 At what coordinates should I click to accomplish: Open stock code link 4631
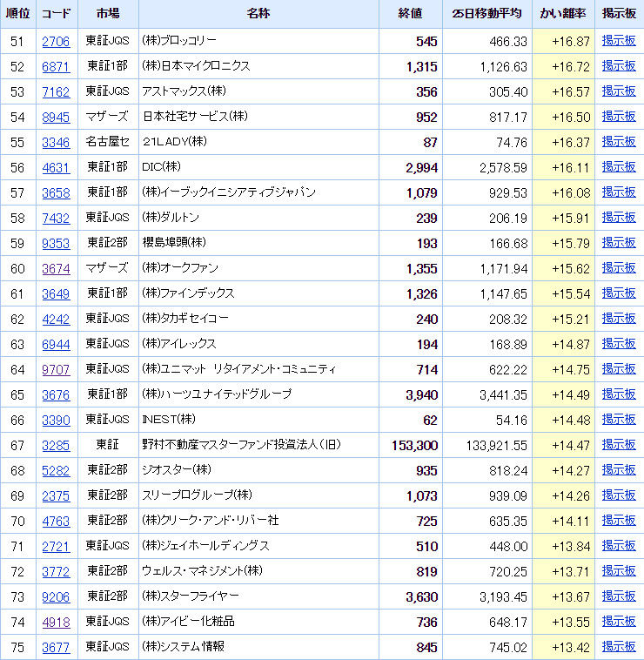pos(56,167)
